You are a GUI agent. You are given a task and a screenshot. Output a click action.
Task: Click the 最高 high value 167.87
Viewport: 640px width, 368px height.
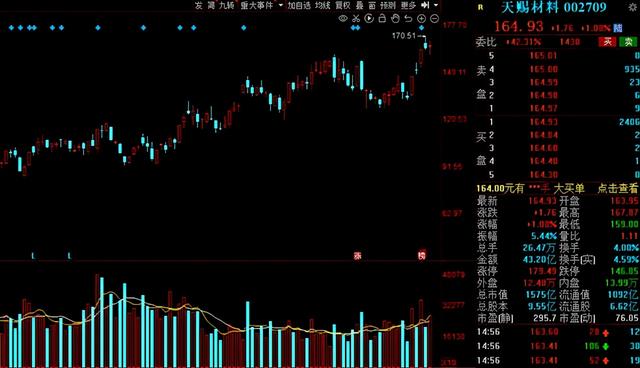tap(624, 212)
